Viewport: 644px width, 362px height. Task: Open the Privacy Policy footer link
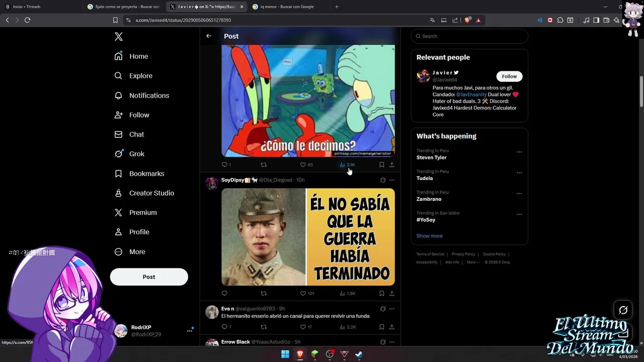[x=463, y=254]
